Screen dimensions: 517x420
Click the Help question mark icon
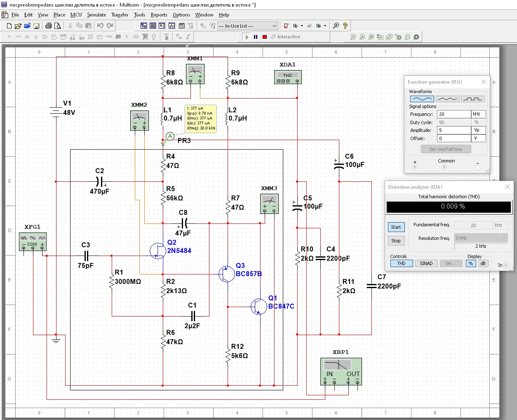(345, 26)
